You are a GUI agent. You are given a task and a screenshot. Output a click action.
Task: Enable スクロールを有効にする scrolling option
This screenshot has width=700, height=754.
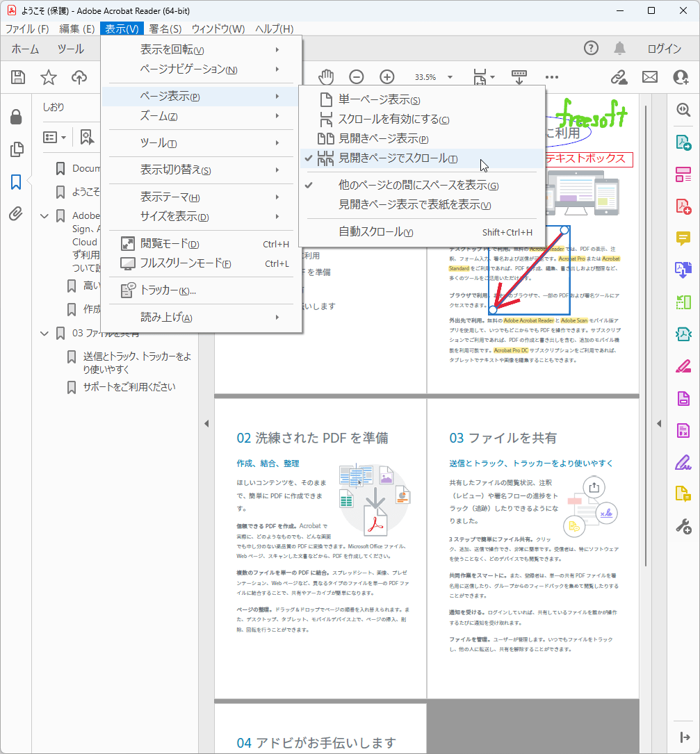click(x=421, y=120)
